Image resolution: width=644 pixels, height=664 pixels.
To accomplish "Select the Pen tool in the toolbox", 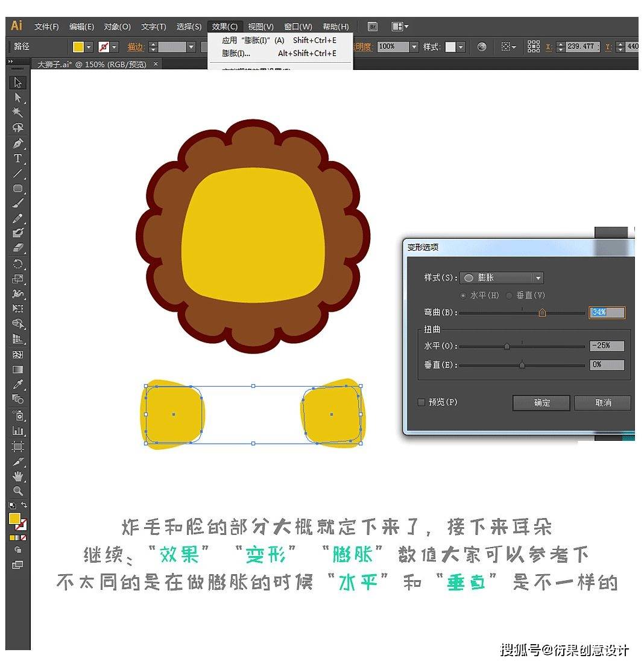I will click(18, 144).
